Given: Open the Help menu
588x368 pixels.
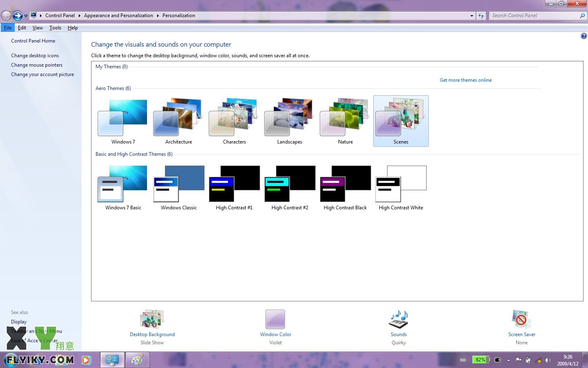Looking at the screenshot, I should (73, 28).
